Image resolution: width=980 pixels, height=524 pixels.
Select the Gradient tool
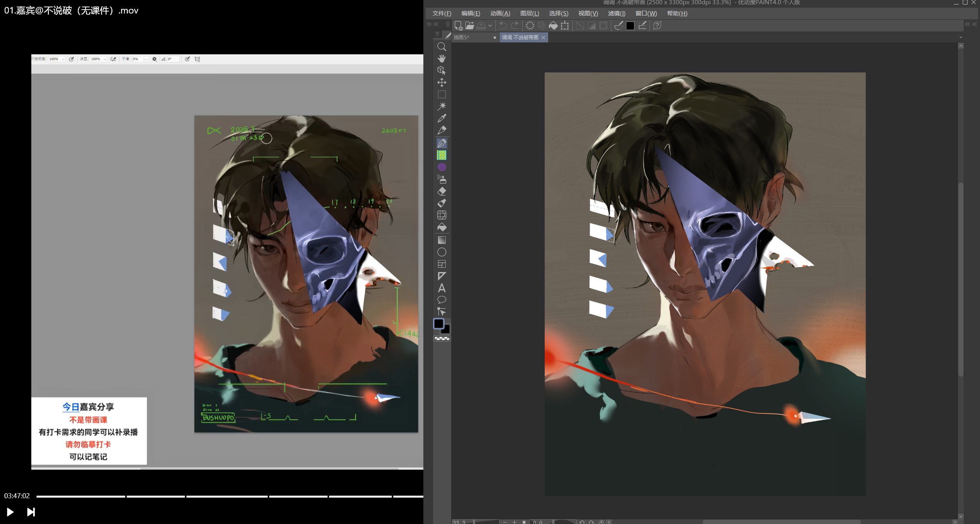(441, 240)
